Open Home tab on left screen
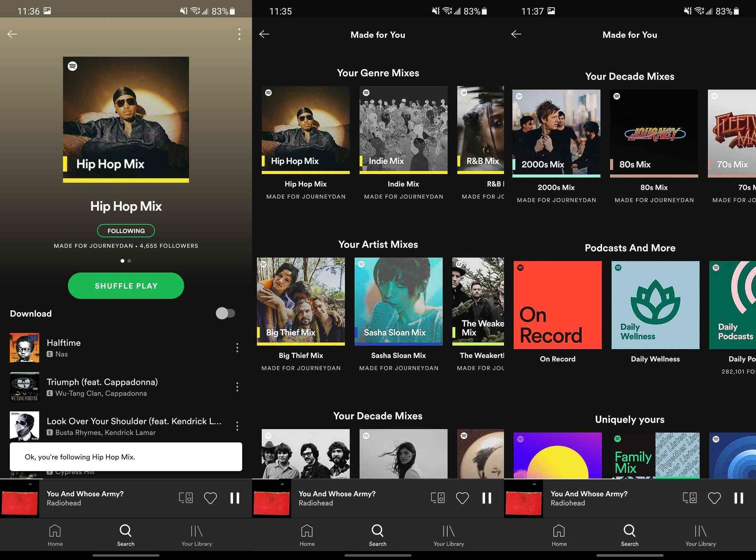This screenshot has width=756, height=560. (x=55, y=536)
